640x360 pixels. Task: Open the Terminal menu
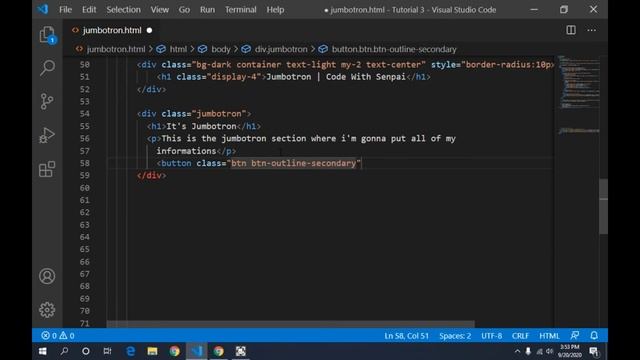click(240, 9)
